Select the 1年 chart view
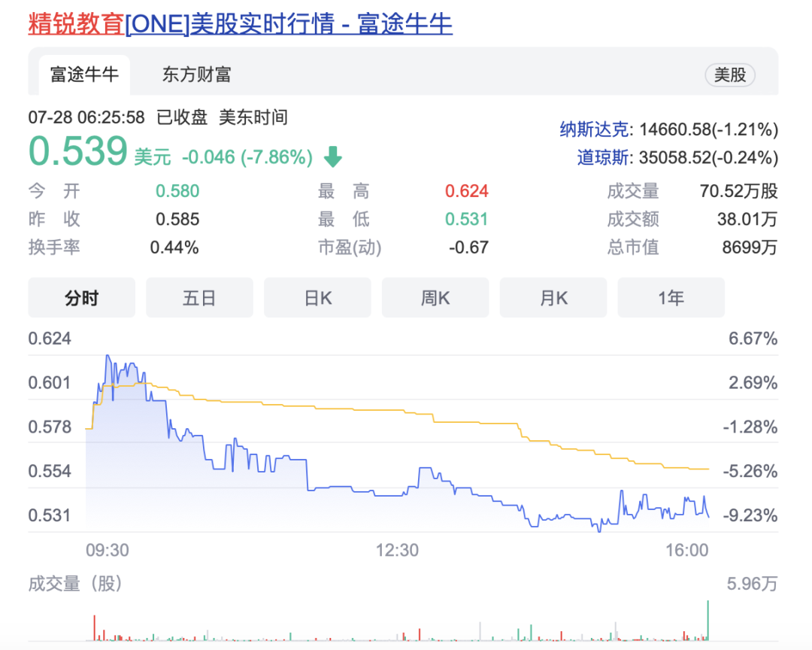 (x=671, y=297)
